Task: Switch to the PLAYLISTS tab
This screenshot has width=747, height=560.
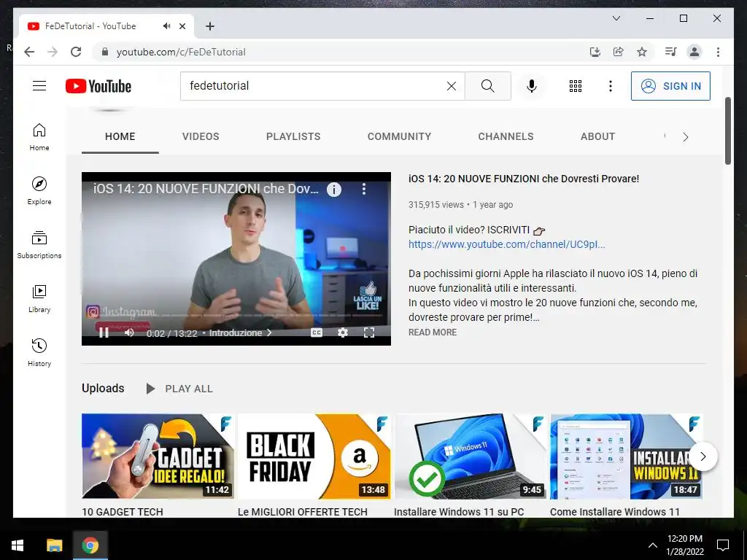Action: 293,136
